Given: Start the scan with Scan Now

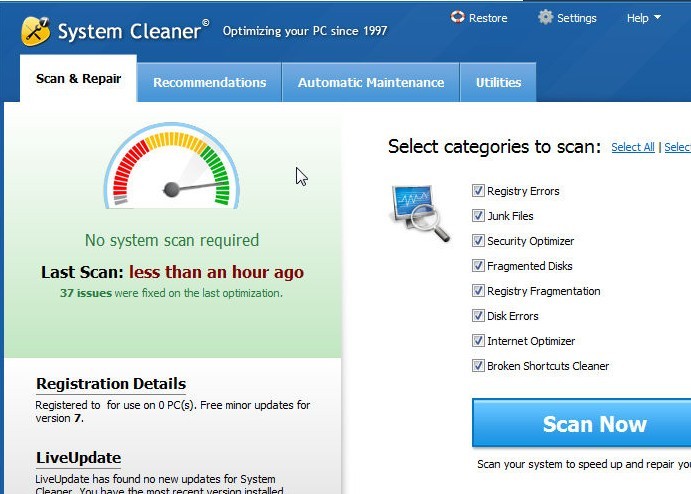Looking at the screenshot, I should tap(582, 423).
